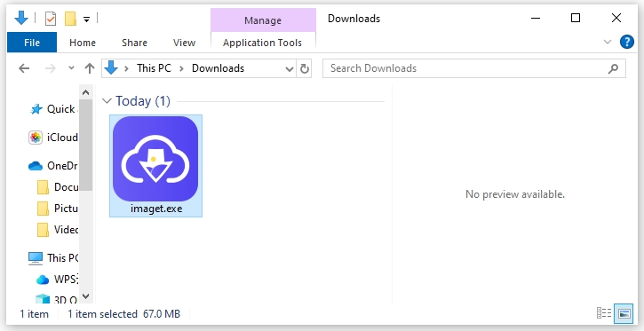Open the address bar history dropdown

tap(290, 69)
